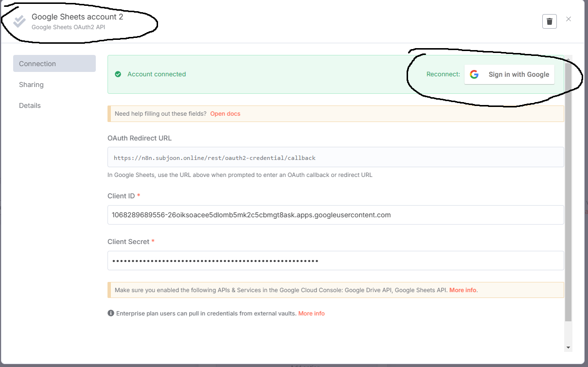Click into the Client Secret field
Viewport: 588px width, 367px height.
pyautogui.click(x=336, y=261)
